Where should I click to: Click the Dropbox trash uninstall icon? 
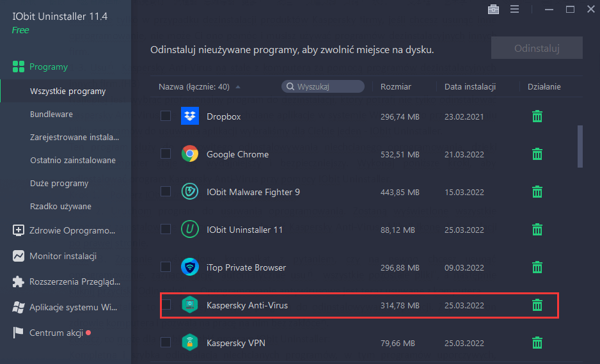click(x=537, y=116)
